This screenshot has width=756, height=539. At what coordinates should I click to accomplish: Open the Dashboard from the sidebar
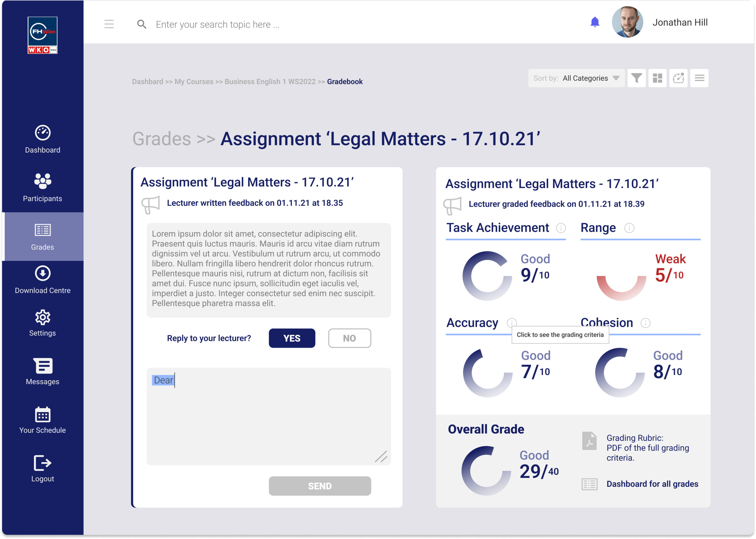(x=43, y=139)
